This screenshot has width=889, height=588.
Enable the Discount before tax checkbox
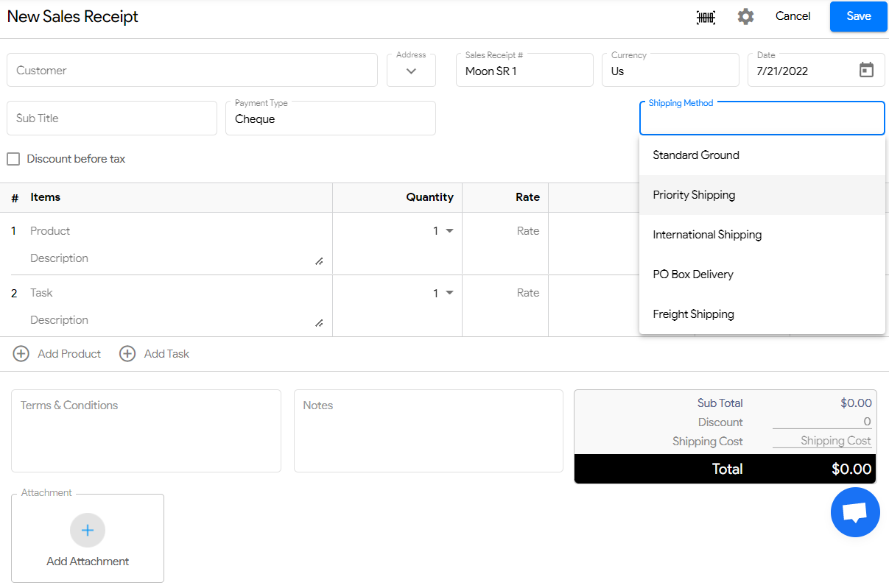(13, 159)
